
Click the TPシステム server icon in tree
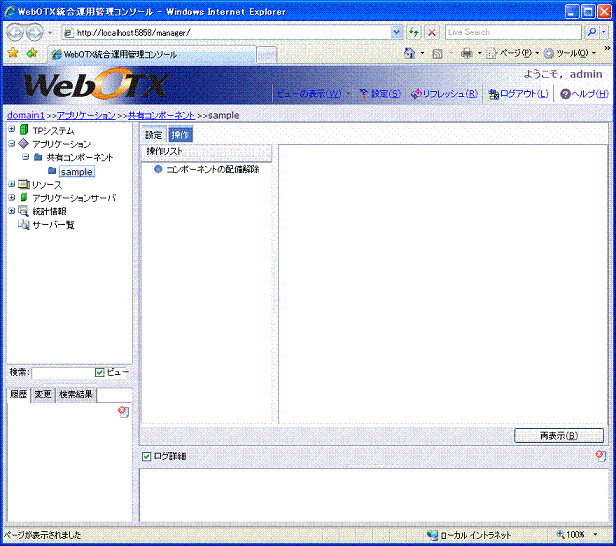tap(23, 131)
